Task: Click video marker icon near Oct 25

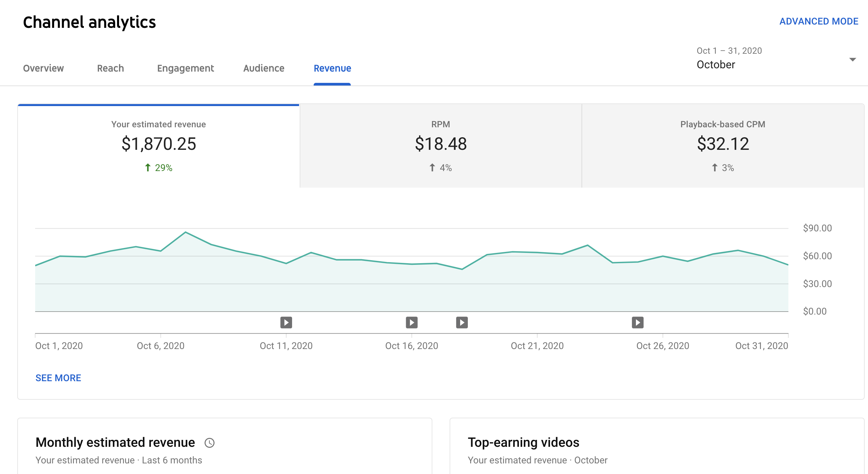Action: click(637, 323)
